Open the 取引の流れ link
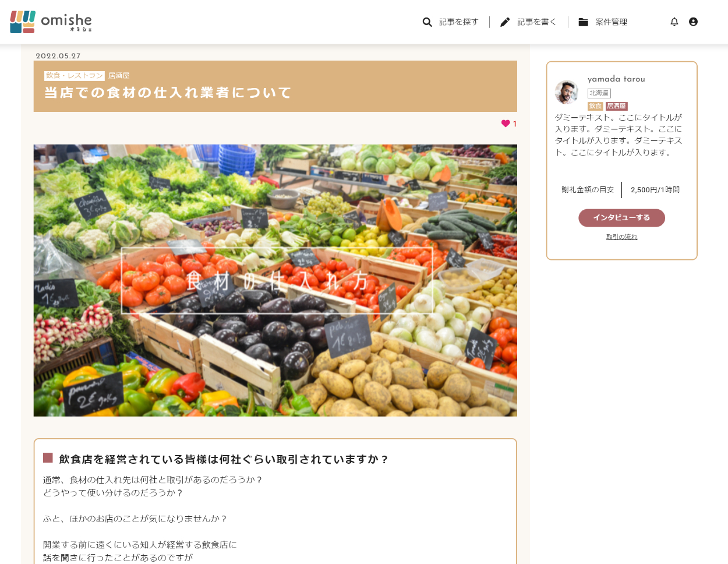This screenshot has height=564, width=728. point(621,237)
